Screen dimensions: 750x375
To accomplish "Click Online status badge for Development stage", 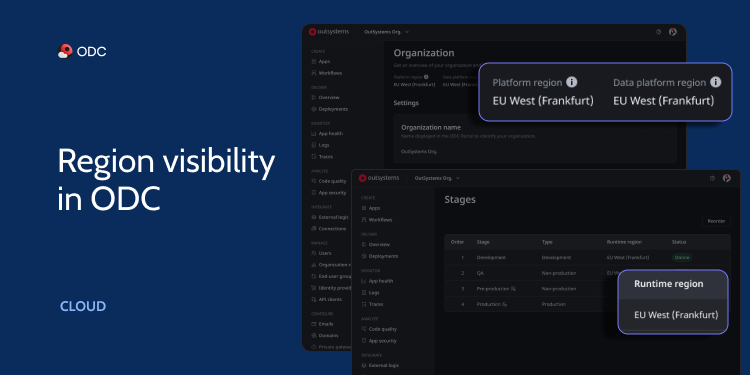I will coord(682,257).
